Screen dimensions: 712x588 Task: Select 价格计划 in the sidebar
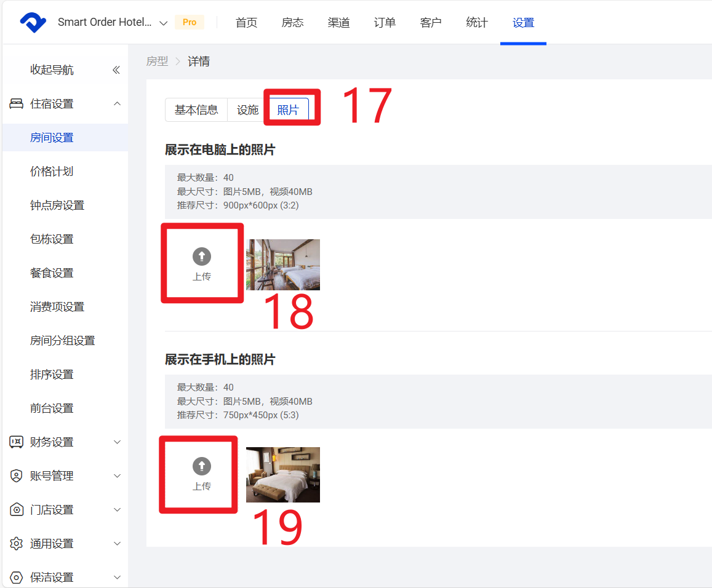click(52, 172)
